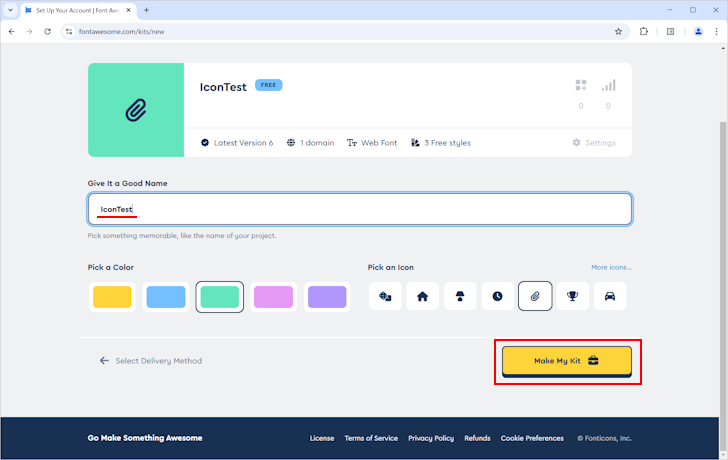
Task: Choose the house icon for the kit
Action: pyautogui.click(x=422, y=297)
